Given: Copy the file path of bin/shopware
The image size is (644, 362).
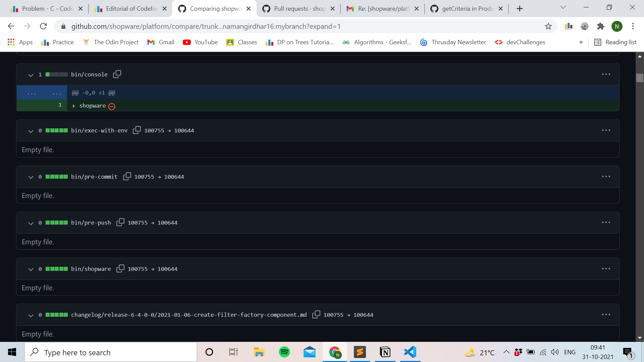Looking at the screenshot, I should coord(120,268).
